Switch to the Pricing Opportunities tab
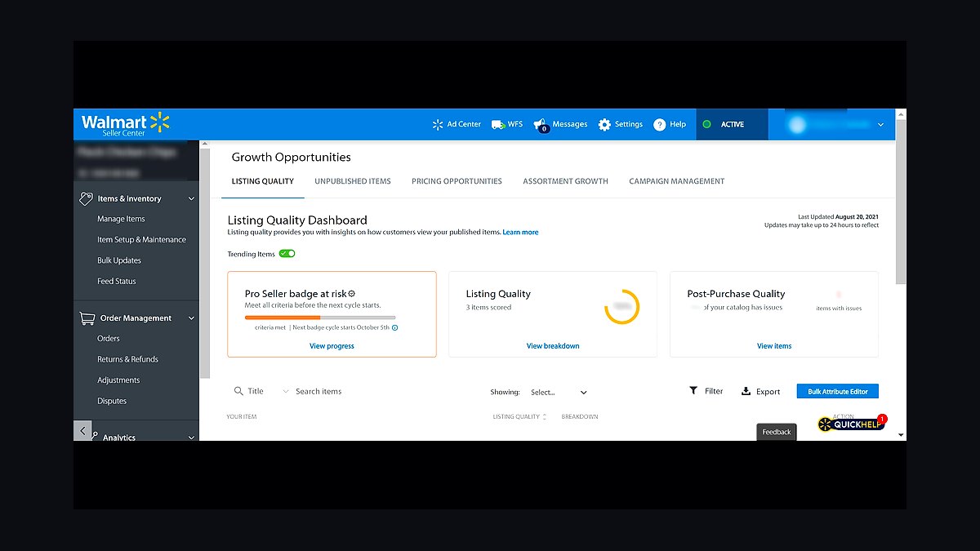The image size is (980, 551). (x=457, y=181)
